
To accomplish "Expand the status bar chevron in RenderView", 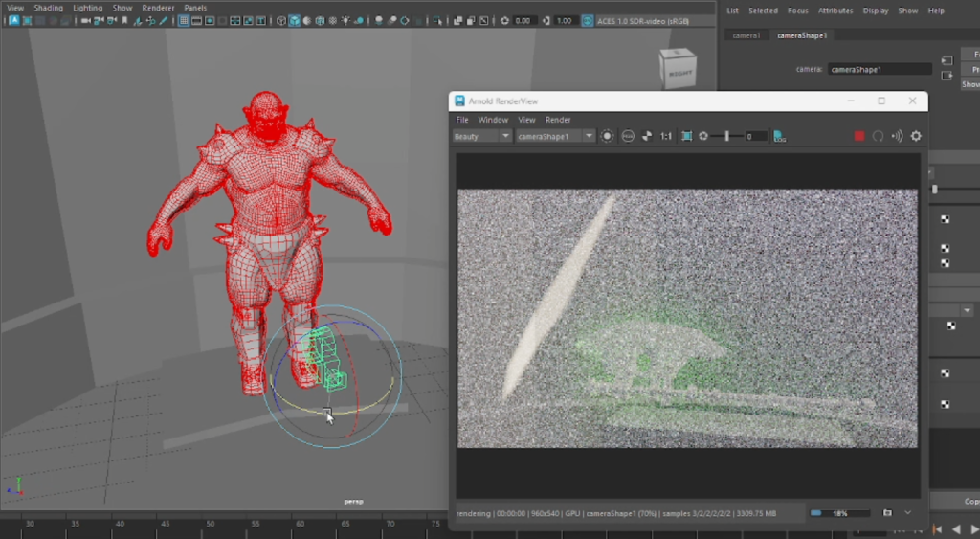I will point(908,513).
